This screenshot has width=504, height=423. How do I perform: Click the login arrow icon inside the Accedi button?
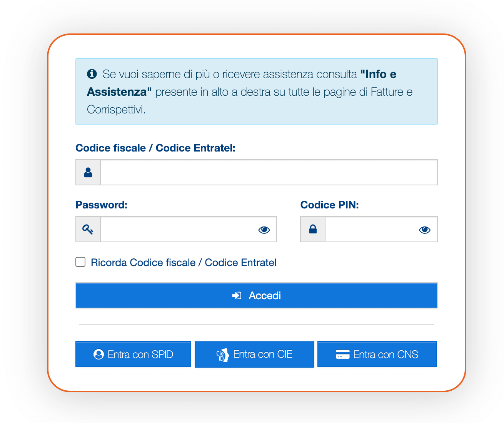click(237, 295)
